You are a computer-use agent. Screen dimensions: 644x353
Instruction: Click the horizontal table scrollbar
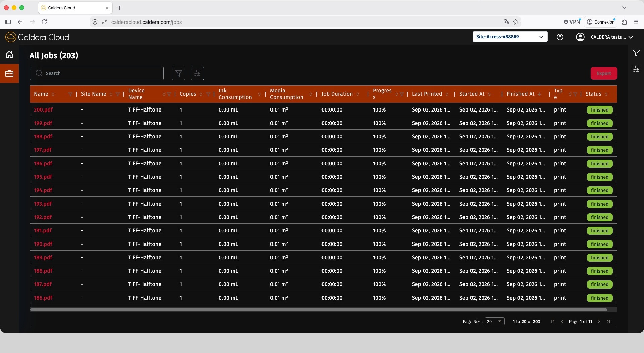pos(318,310)
